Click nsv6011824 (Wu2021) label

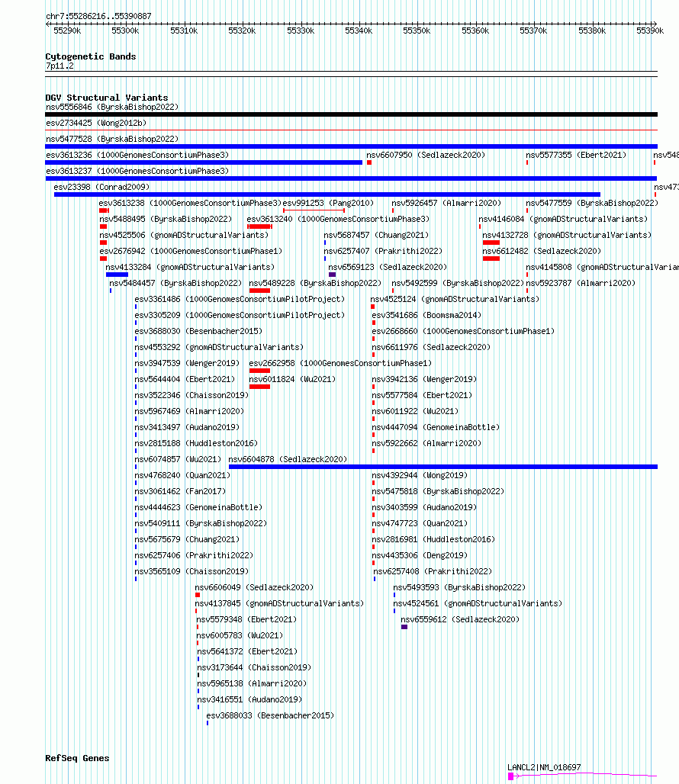(x=292, y=379)
